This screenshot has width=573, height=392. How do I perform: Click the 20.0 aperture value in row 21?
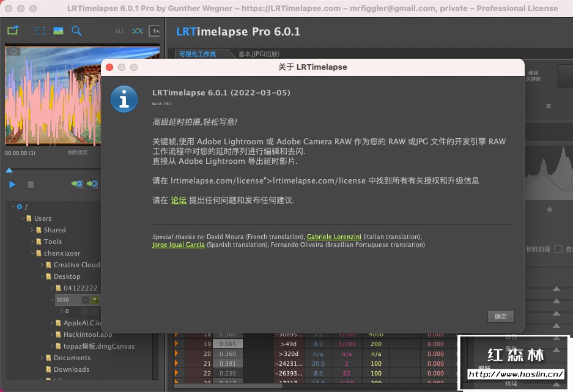318,364
